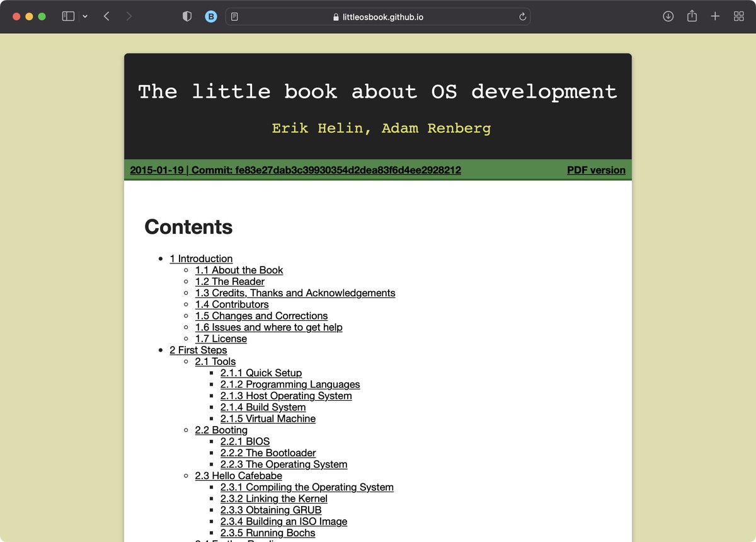The height and width of the screenshot is (542, 756).
Task: Minimize the window with yellow button
Action: coord(29,16)
